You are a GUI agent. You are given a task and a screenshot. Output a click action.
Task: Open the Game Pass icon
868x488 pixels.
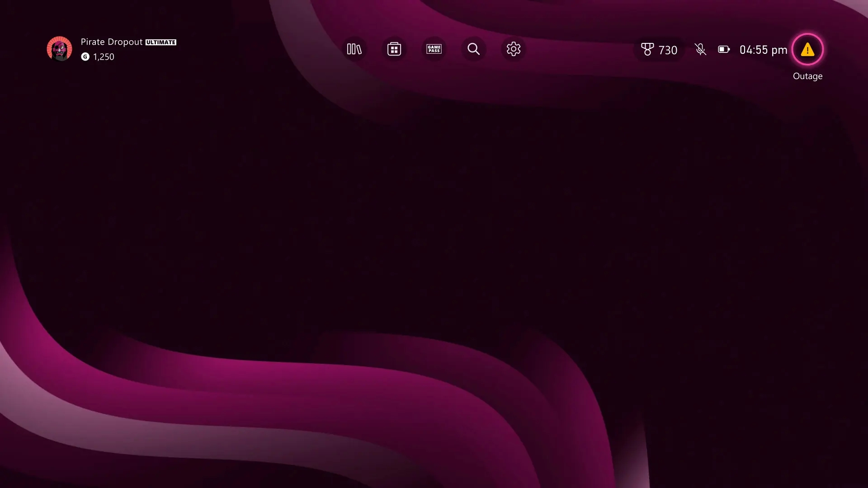434,49
